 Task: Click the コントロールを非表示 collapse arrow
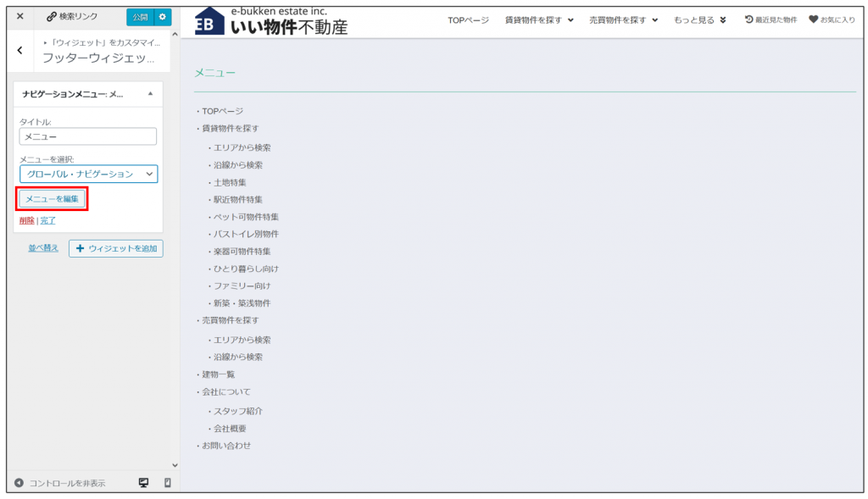(x=19, y=483)
